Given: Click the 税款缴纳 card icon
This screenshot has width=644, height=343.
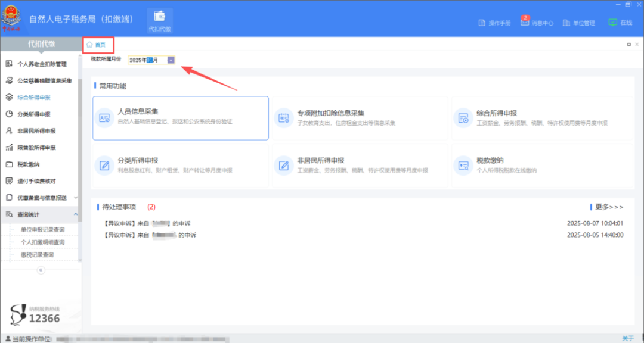Looking at the screenshot, I should [463, 166].
